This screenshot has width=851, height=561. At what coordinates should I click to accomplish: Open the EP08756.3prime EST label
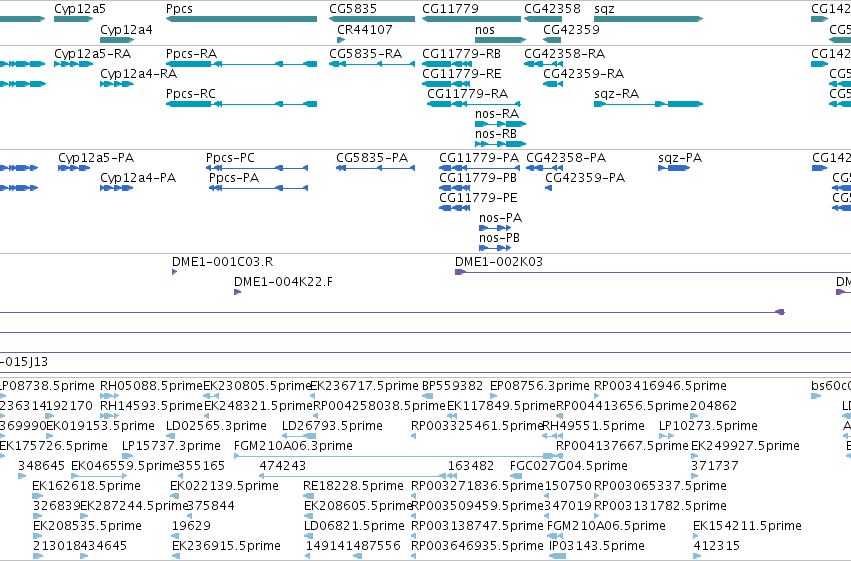click(x=539, y=386)
